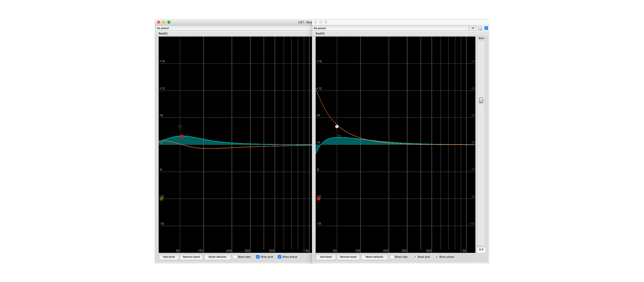Viewport: 644px width, 282px height.
Task: Open the No preset dropdown in right window
Action: pyautogui.click(x=390, y=28)
